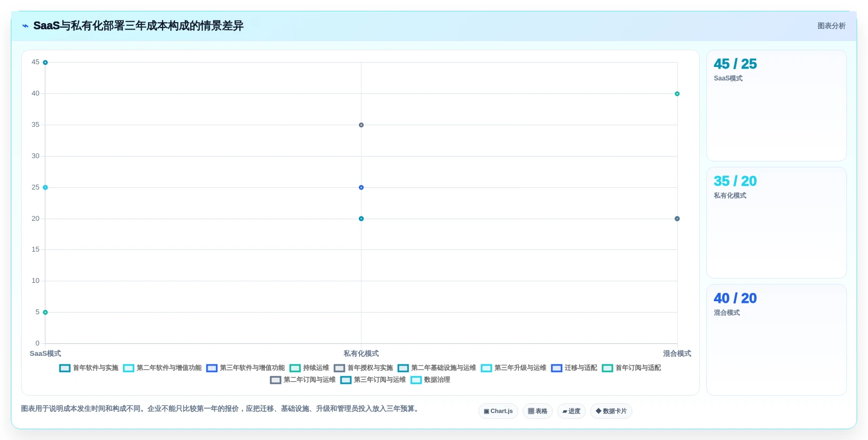Toggle the 第三年升级与运维 legend item
Image resolution: width=868 pixels, height=440 pixels.
513,368
